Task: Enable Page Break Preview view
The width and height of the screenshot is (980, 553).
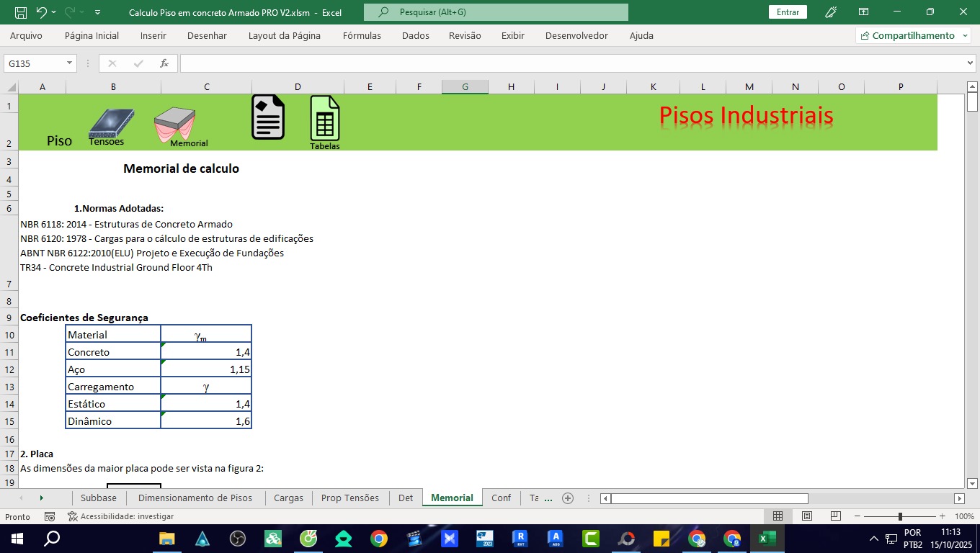Action: pyautogui.click(x=836, y=516)
